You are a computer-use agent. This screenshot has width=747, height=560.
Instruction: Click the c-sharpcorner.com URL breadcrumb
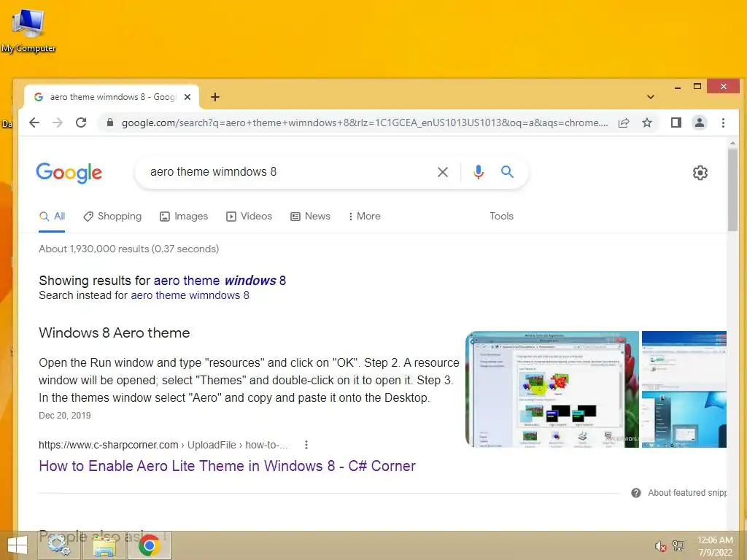click(163, 445)
